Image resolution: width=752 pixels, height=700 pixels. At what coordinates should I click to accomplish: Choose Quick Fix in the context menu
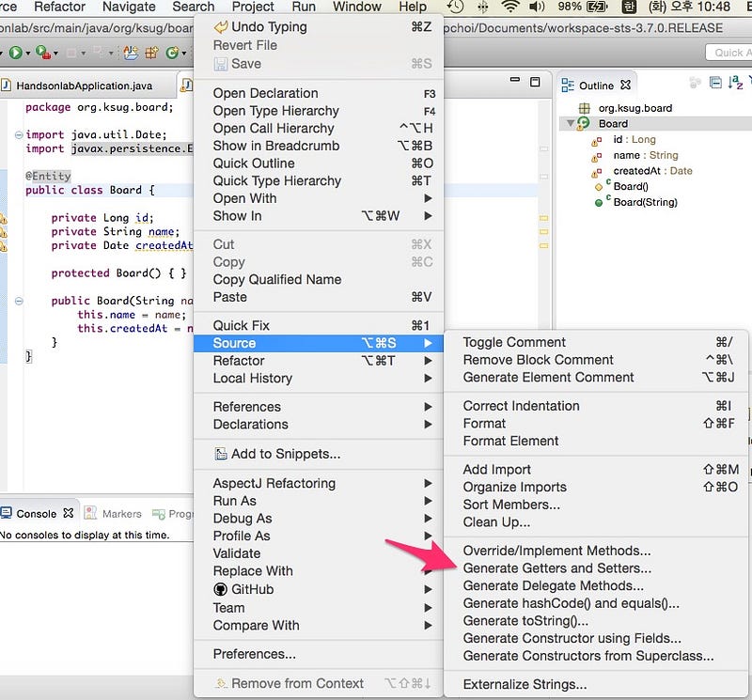coord(319,325)
